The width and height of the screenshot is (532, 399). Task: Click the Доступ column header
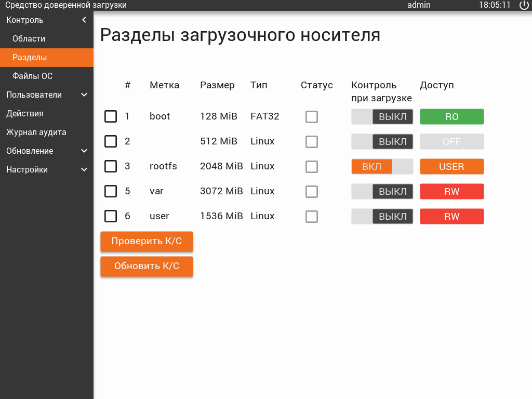[436, 85]
